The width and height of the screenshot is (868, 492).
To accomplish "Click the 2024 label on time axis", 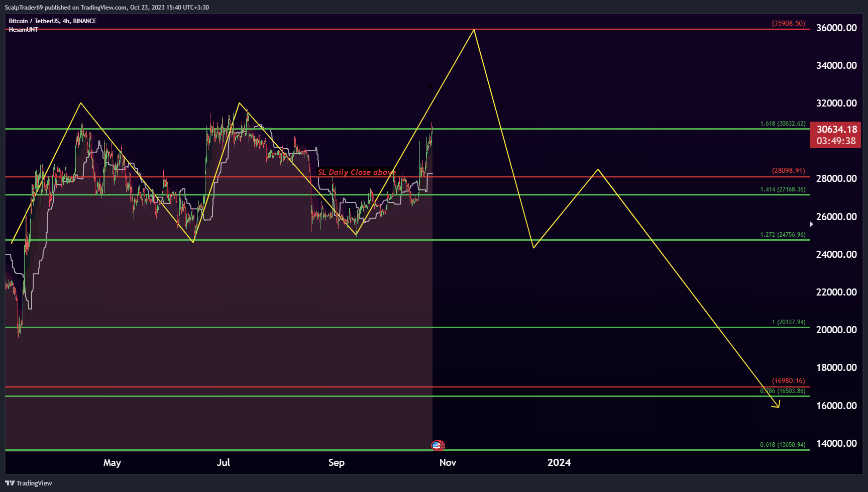I will click(x=559, y=462).
